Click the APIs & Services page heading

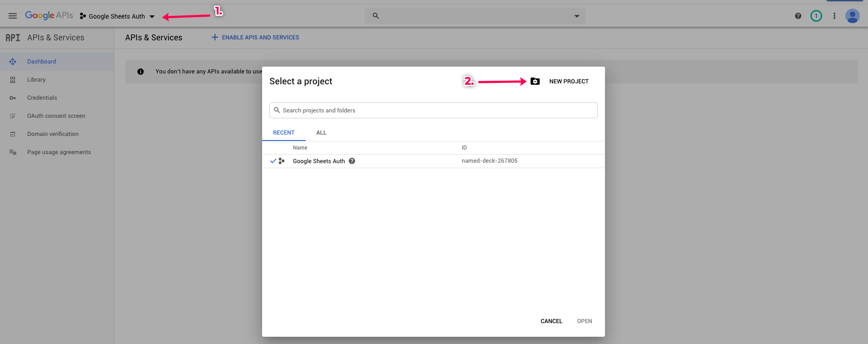coord(154,38)
